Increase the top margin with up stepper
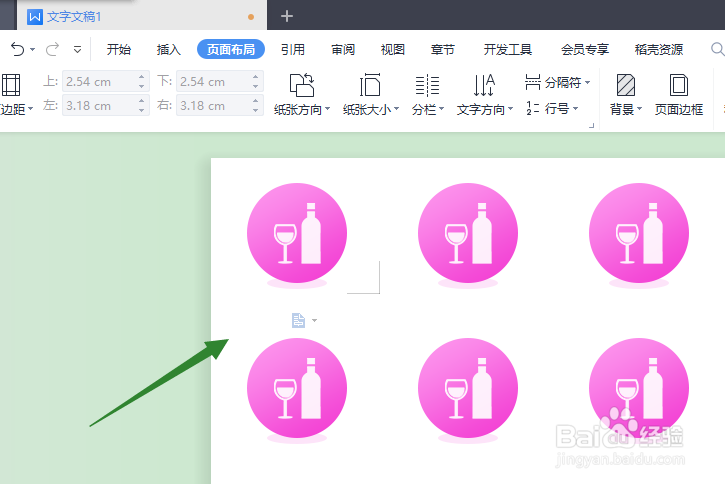This screenshot has width=725, height=484. click(141, 76)
